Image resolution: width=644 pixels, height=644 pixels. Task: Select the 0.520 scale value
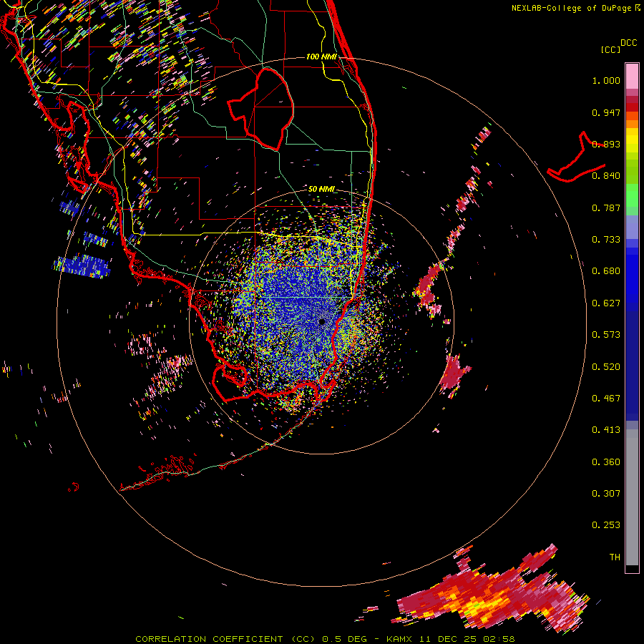click(x=606, y=367)
